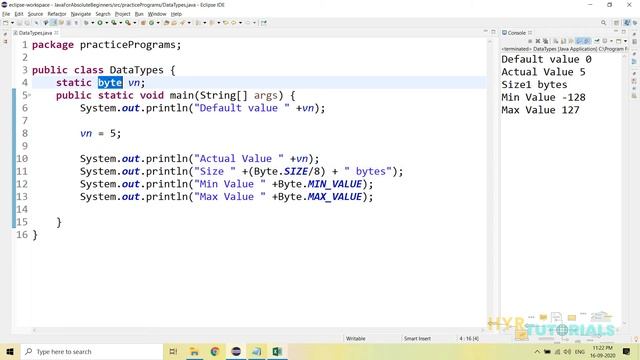Open the Window menu

pos(157,14)
